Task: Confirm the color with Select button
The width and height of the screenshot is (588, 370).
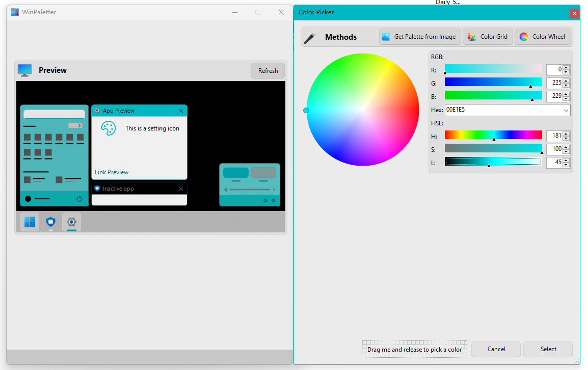Action: [548, 349]
